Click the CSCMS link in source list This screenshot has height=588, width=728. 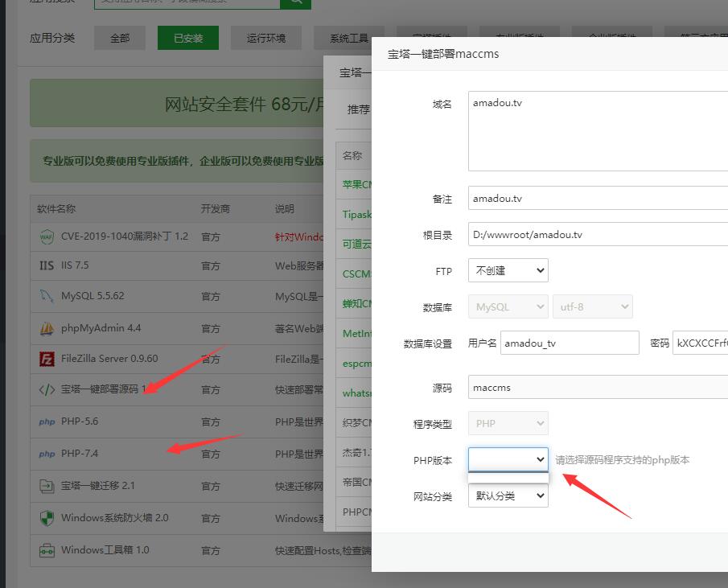pyautogui.click(x=356, y=273)
